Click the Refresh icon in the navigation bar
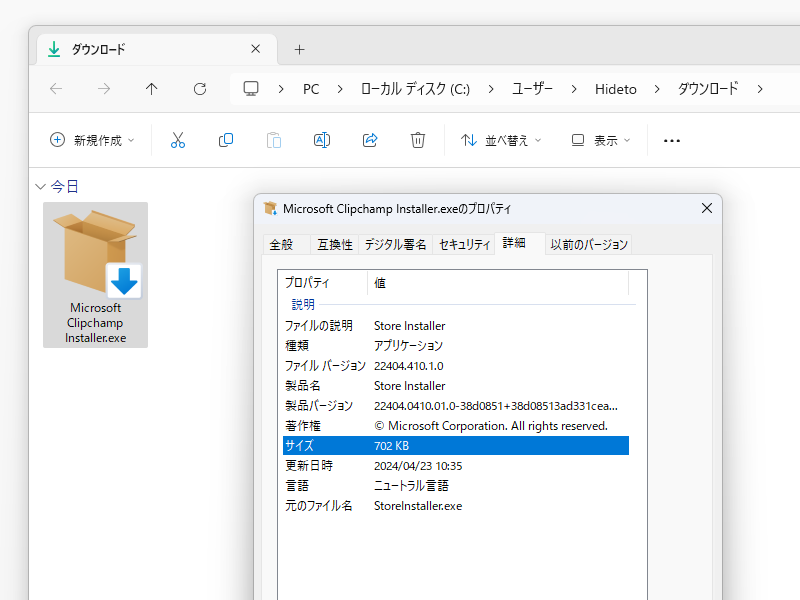Viewport: 800px width, 600px height. pos(199,89)
